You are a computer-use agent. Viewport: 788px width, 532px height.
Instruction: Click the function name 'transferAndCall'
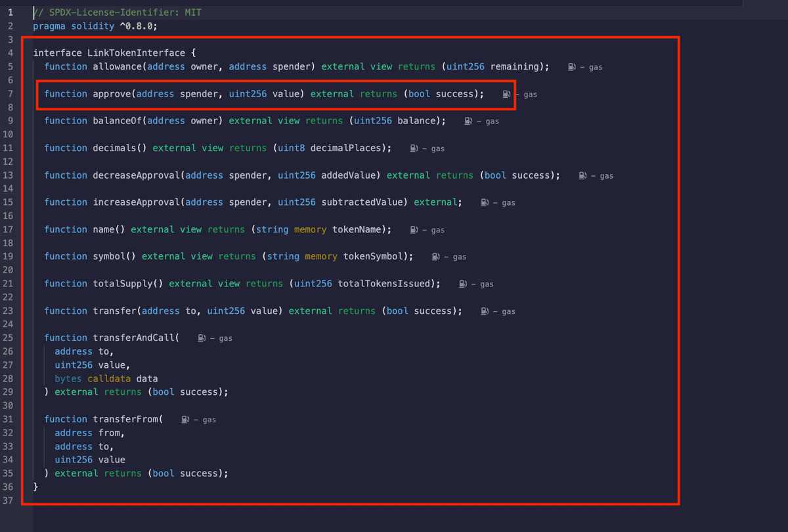(134, 338)
